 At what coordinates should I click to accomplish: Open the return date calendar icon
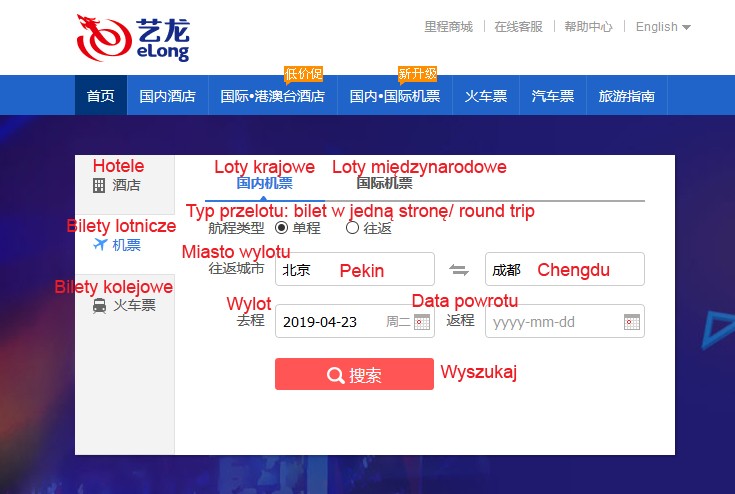[x=632, y=322]
